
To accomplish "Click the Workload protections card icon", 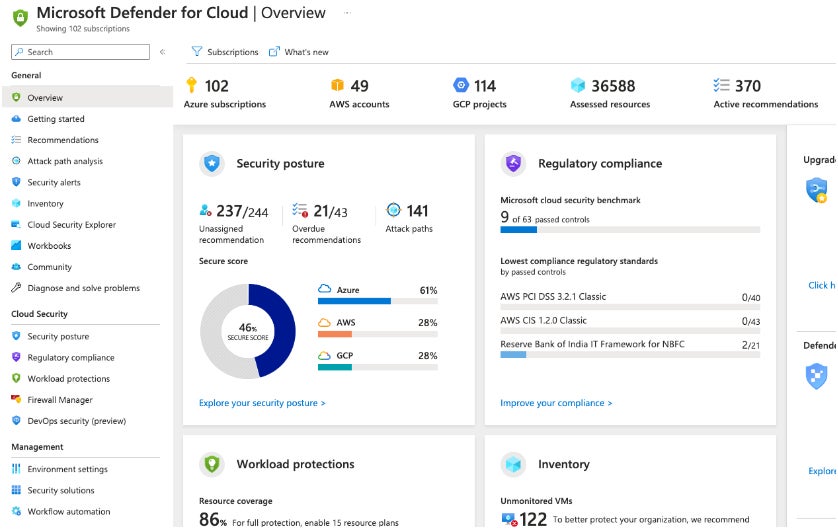I will 212,464.
